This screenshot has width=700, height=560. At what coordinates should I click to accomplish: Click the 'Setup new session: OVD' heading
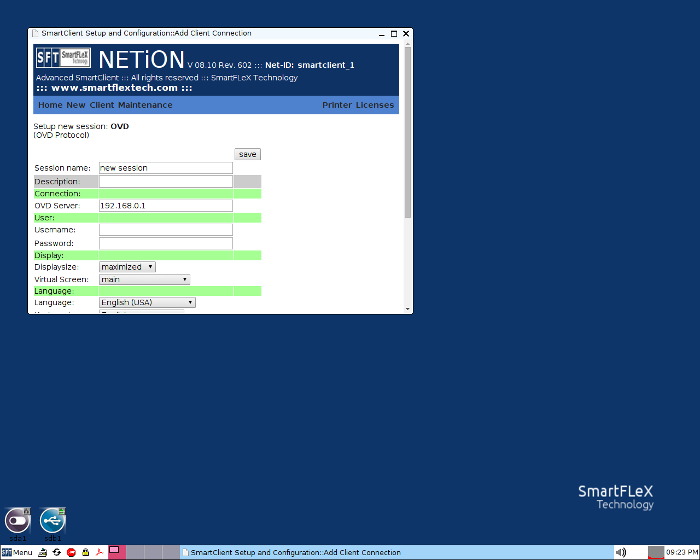pyautogui.click(x=81, y=126)
